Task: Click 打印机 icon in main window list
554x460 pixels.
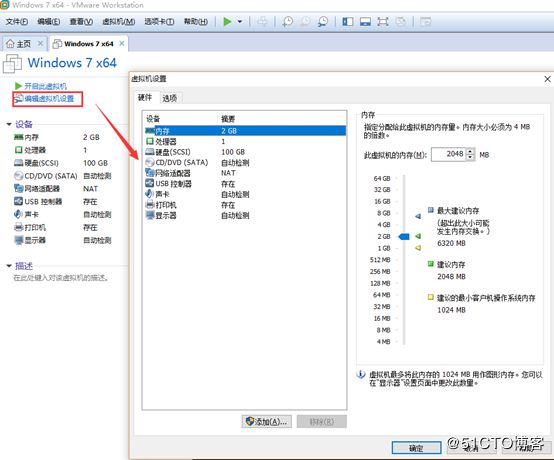Action: pos(19,227)
